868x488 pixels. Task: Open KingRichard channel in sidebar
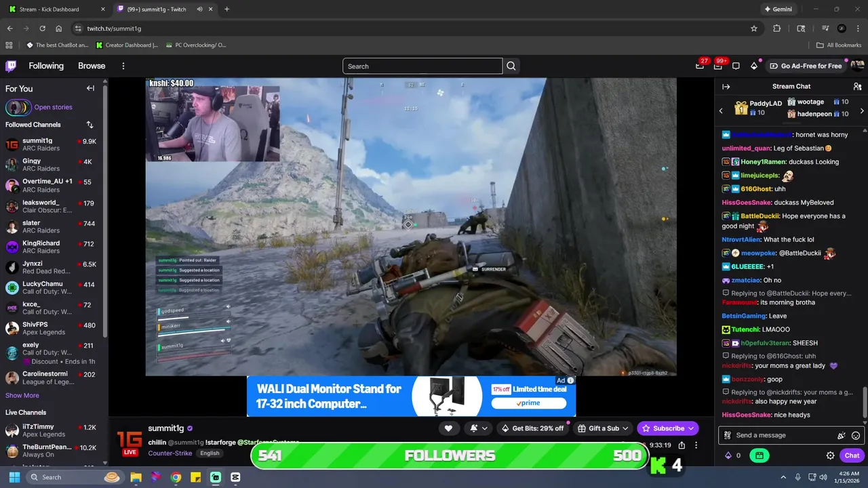click(52, 247)
